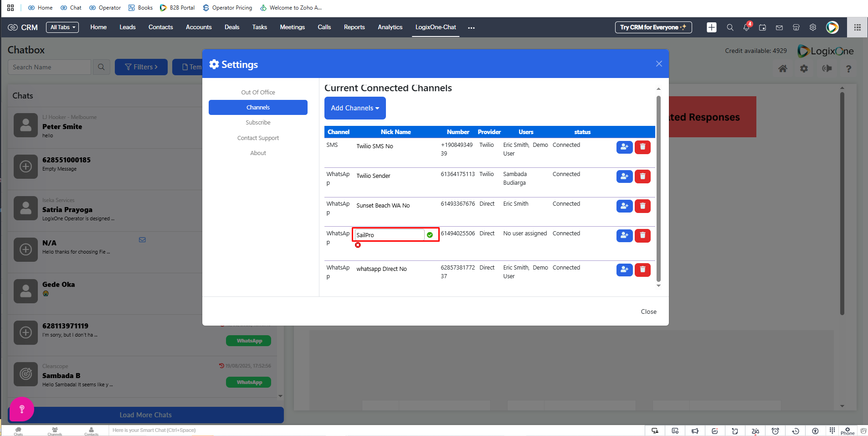Delete the Twilio SMS No channel
This screenshot has width=868, height=436.
pyautogui.click(x=642, y=147)
